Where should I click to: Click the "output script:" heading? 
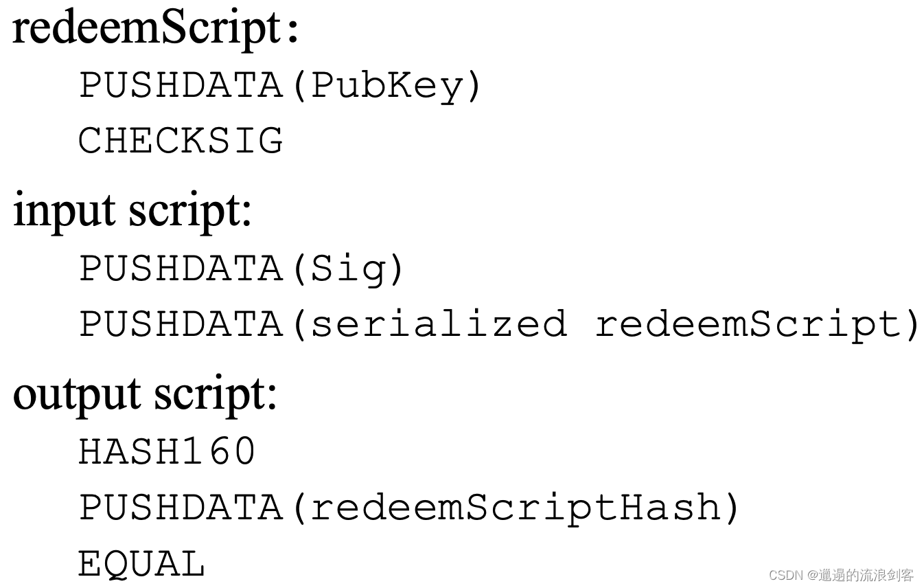tap(145, 394)
